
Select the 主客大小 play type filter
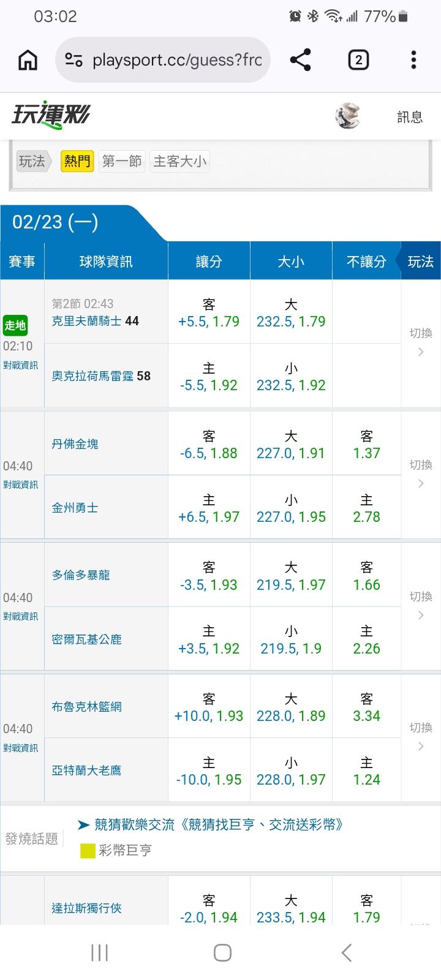click(179, 161)
